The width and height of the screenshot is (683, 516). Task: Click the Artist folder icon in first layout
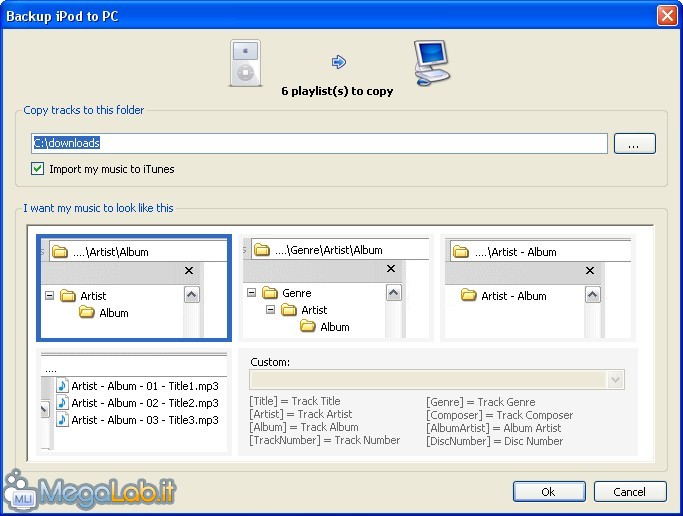pyautogui.click(x=68, y=296)
